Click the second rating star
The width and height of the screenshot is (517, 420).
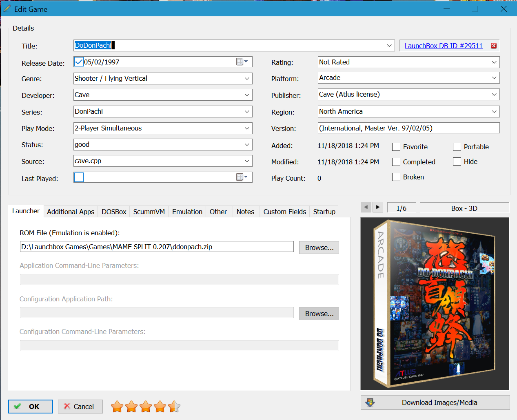point(131,406)
